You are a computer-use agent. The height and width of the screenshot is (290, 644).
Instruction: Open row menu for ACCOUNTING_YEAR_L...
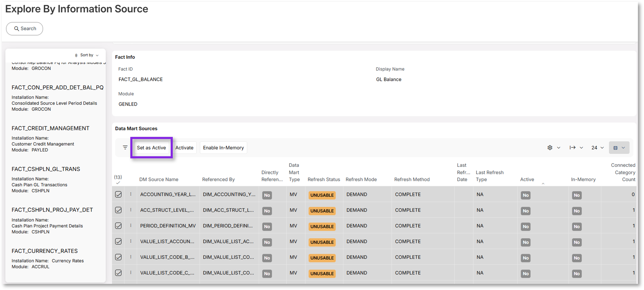(131, 194)
